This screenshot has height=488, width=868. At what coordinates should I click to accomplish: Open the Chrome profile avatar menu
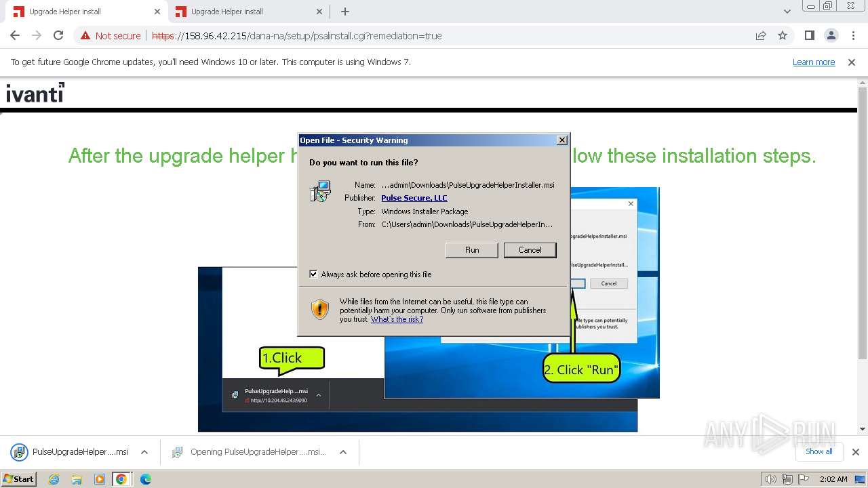tap(831, 36)
